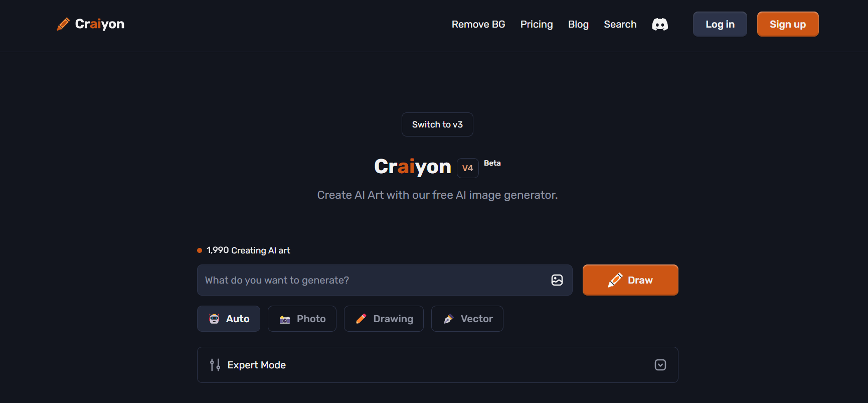Open Remove BG from navigation
Screen dimensions: 868x403
(478, 24)
